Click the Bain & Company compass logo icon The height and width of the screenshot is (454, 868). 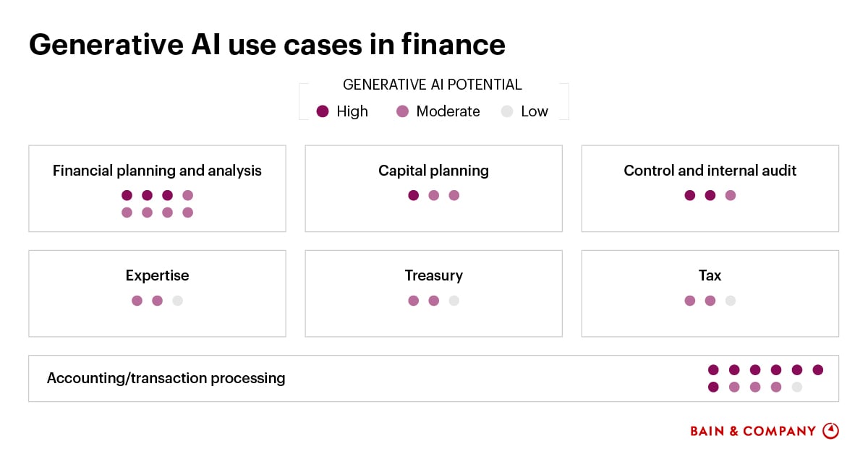831,430
